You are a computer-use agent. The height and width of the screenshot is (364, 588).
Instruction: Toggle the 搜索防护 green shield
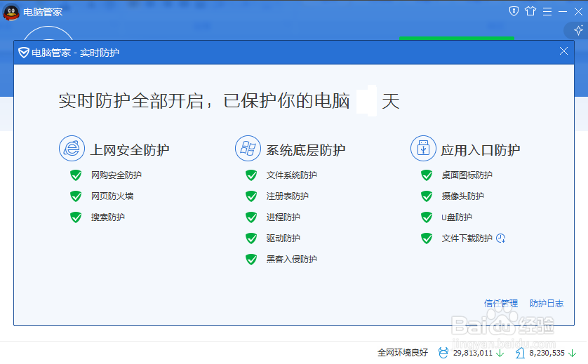point(76,217)
